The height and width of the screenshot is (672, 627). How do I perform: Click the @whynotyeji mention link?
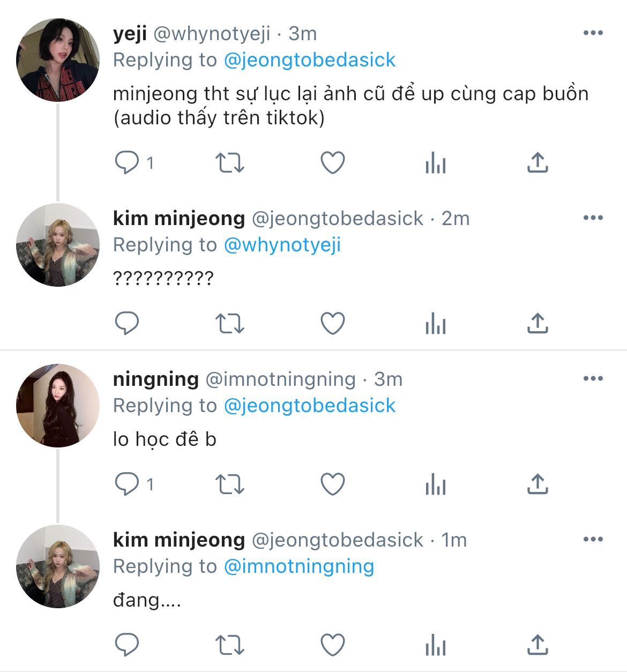[x=282, y=245]
